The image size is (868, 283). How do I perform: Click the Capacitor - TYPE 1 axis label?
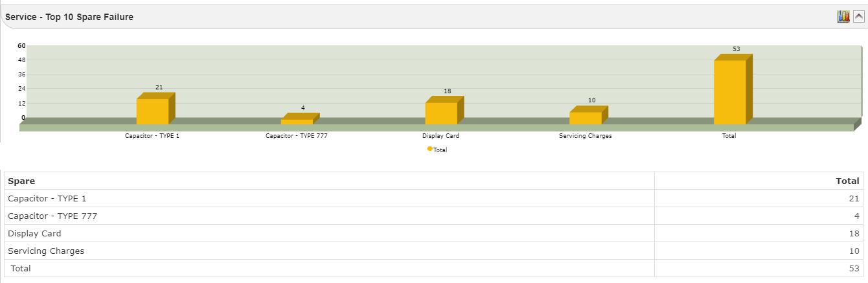coord(152,136)
